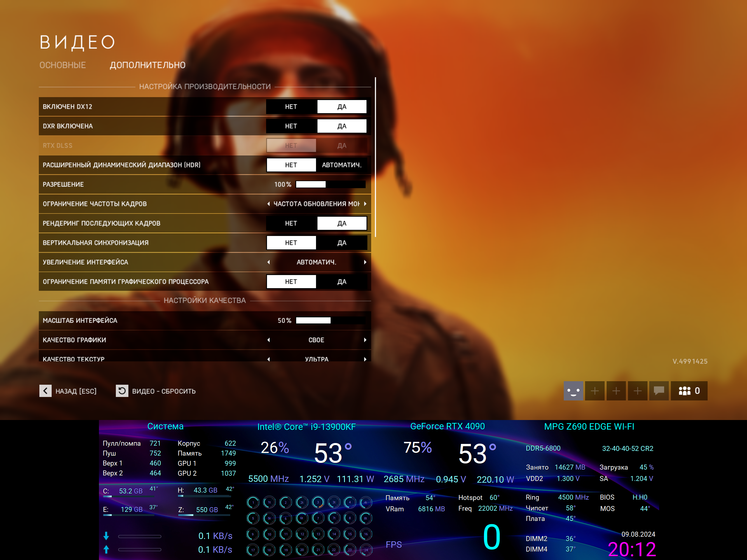Switch to the ОСНОВНЫЕ tab
Image resolution: width=747 pixels, height=560 pixels.
[62, 65]
